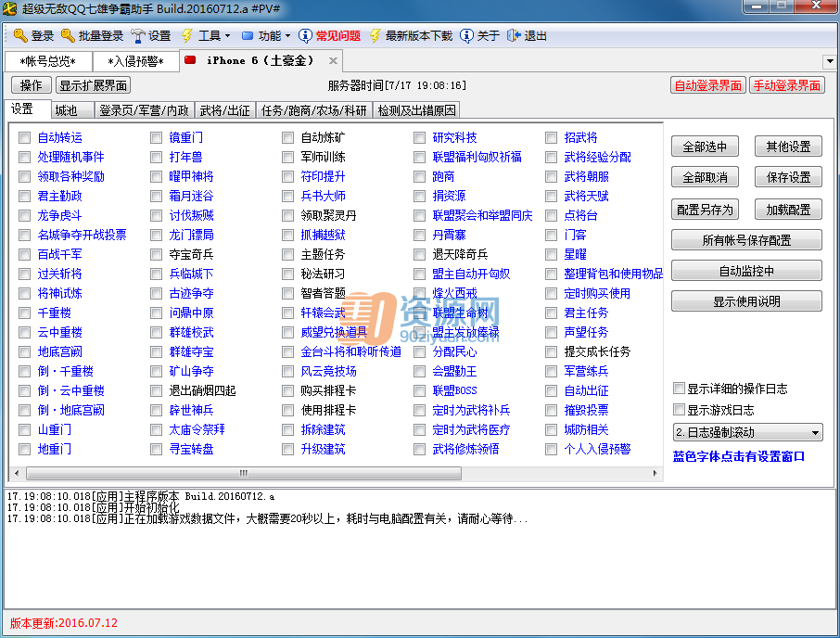Click the 全部取消 button
840x638 pixels.
point(705,177)
